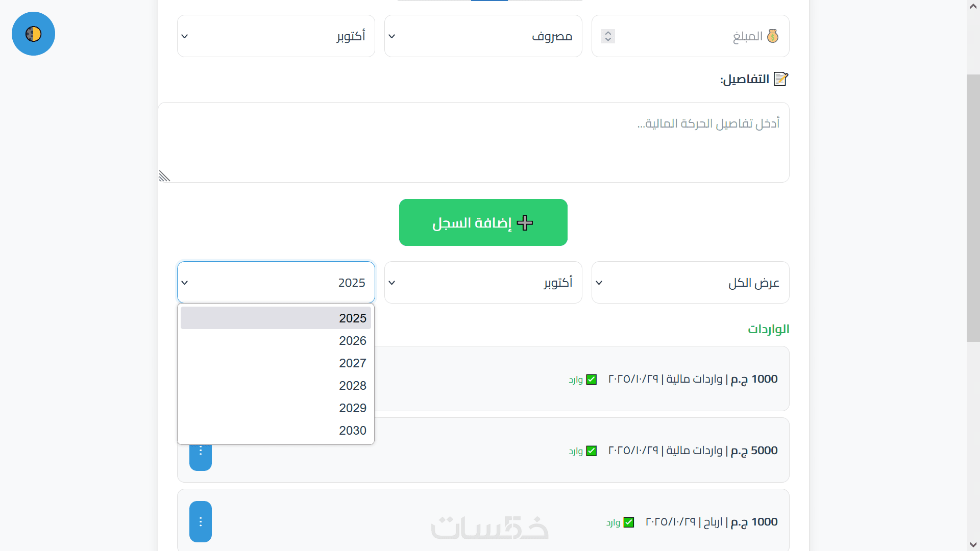Open the expense type dropdown (مصروف)
Image resolution: width=980 pixels, height=551 pixels.
coord(483,36)
